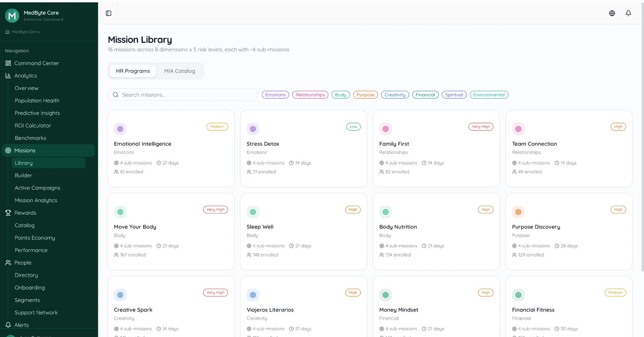Screen dimensions: 644x337
Task: Open Active Campaigns
Action: [48, 188]
